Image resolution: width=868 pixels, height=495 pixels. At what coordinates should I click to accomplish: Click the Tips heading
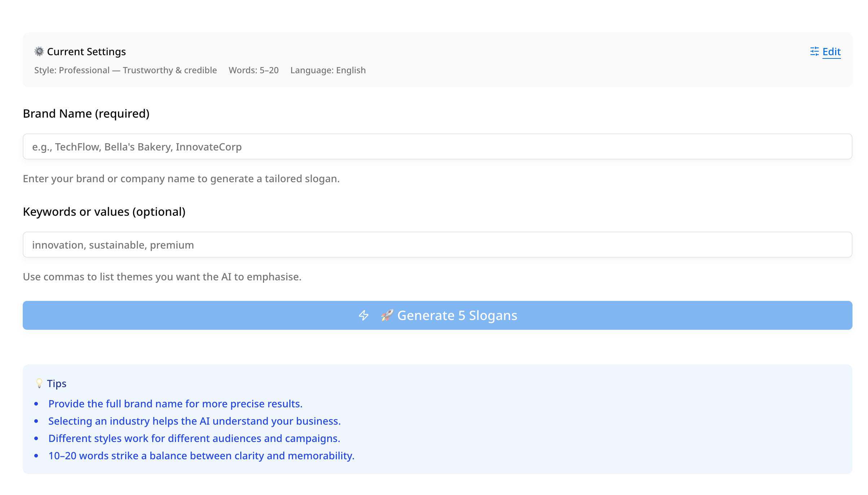click(57, 384)
